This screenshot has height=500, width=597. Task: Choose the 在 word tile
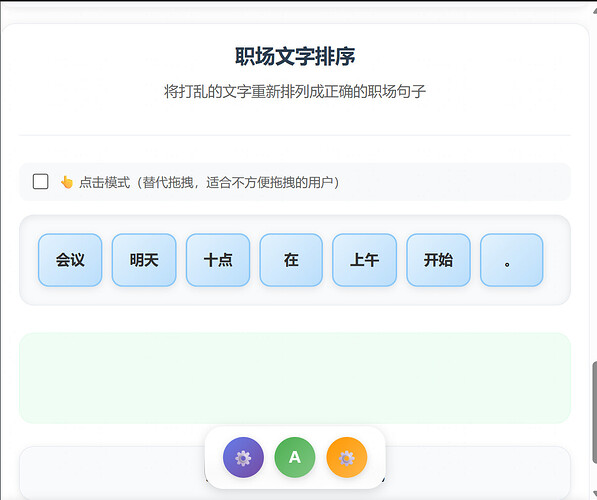291,260
